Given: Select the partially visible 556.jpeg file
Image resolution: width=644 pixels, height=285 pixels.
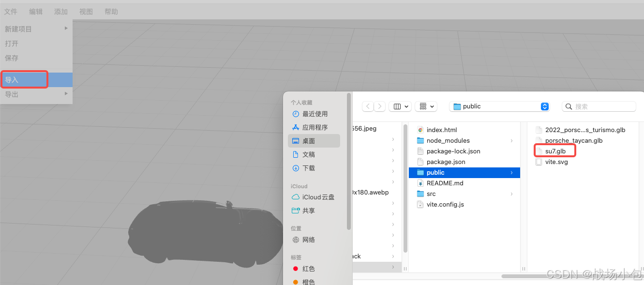Looking at the screenshot, I should pos(365,129).
